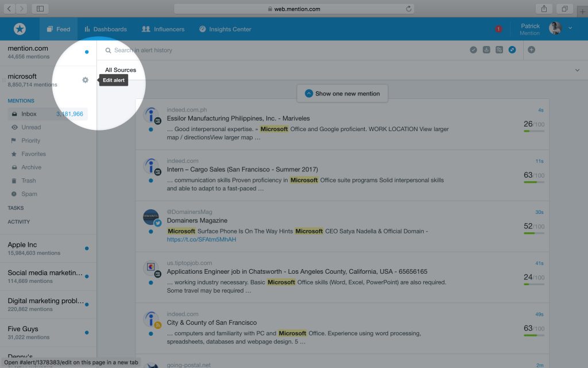Click the 4s timestamp on first mention
Viewport: 588px width, 368px height.
(541, 110)
